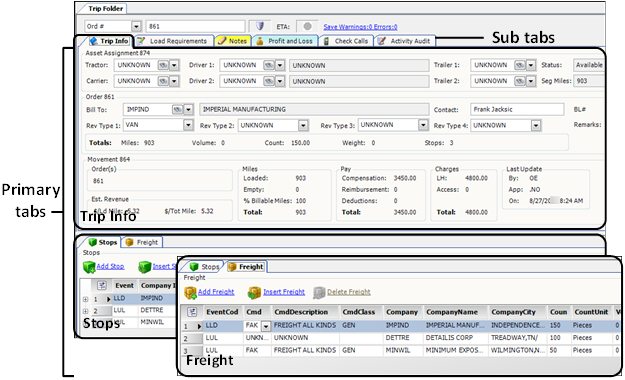Click the Add Stop green cube icon
This screenshot has width=625, height=380.
click(89, 267)
